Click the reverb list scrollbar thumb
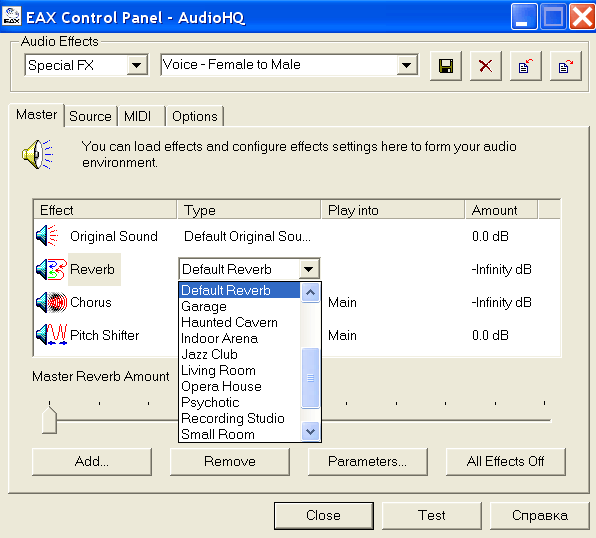596x538 pixels. pos(311,378)
